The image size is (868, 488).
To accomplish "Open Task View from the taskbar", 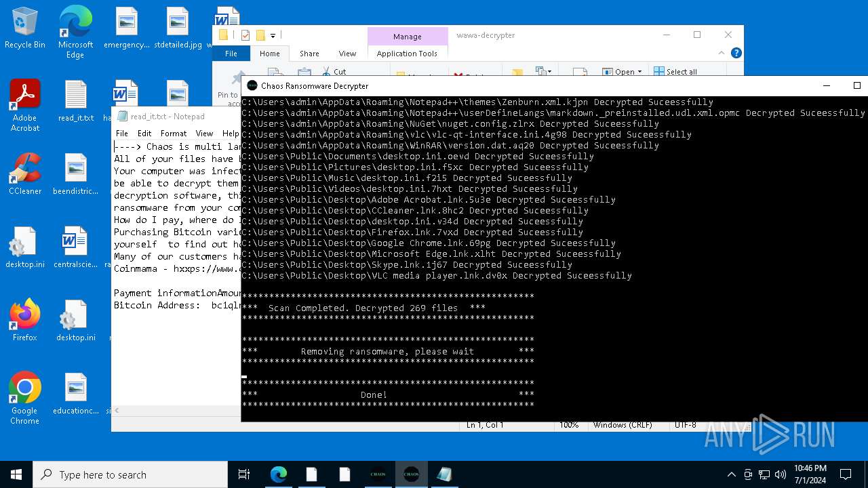I will pyautogui.click(x=244, y=474).
